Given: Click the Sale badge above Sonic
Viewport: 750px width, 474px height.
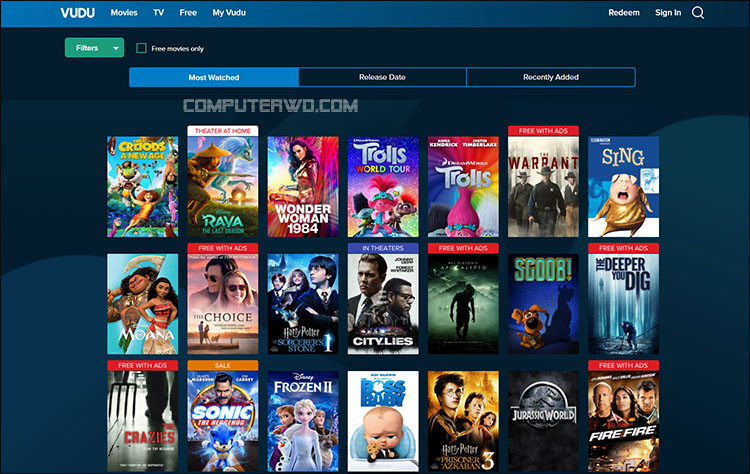Looking at the screenshot, I should point(223,365).
